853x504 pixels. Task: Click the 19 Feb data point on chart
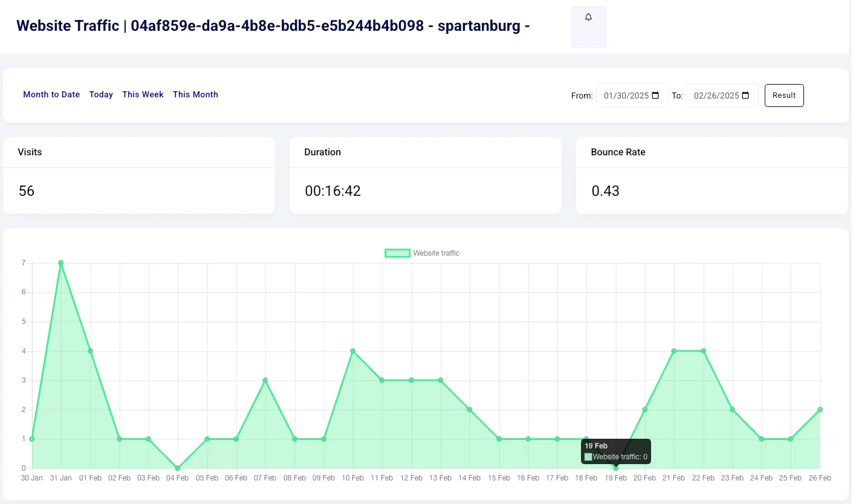pyautogui.click(x=615, y=468)
